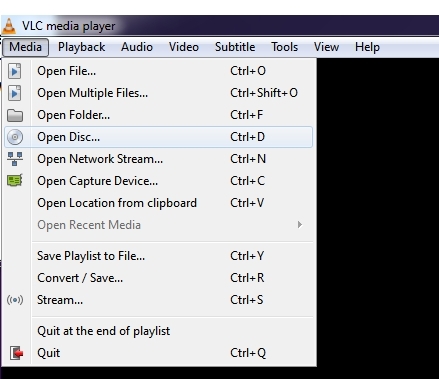
Task: Click the network icon for Open Network Stream
Action: point(15,159)
